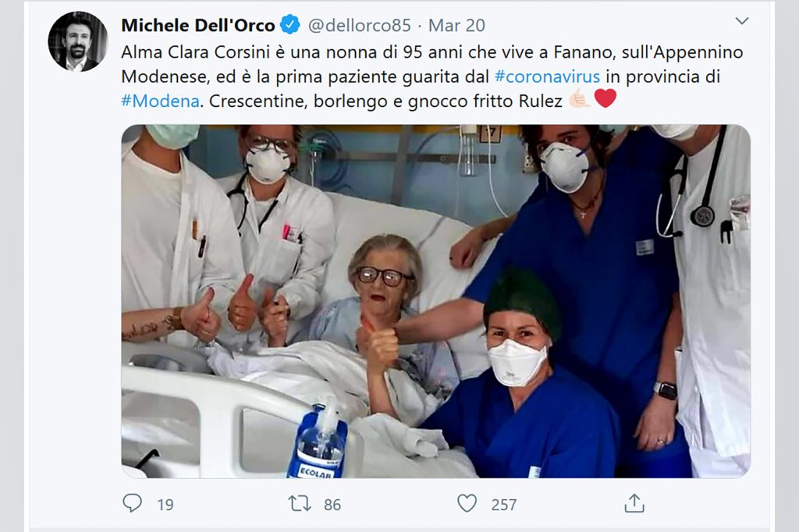Click the blue verified badge checkmark
The image size is (799, 532).
(289, 24)
